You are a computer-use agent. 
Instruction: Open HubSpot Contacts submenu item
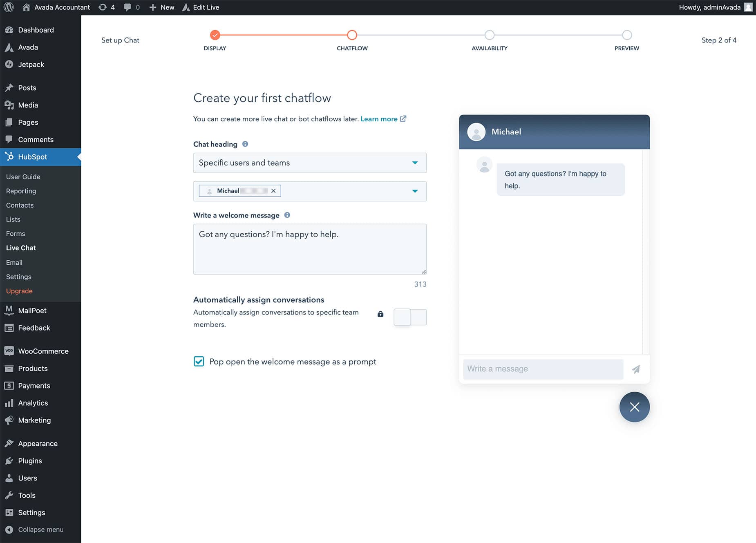(20, 205)
